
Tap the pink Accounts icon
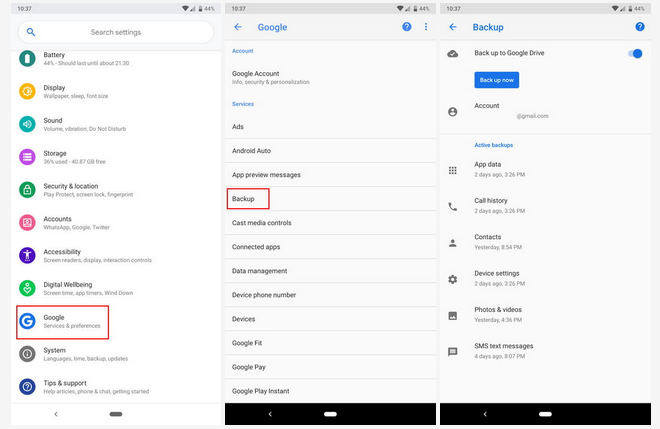(x=27, y=223)
